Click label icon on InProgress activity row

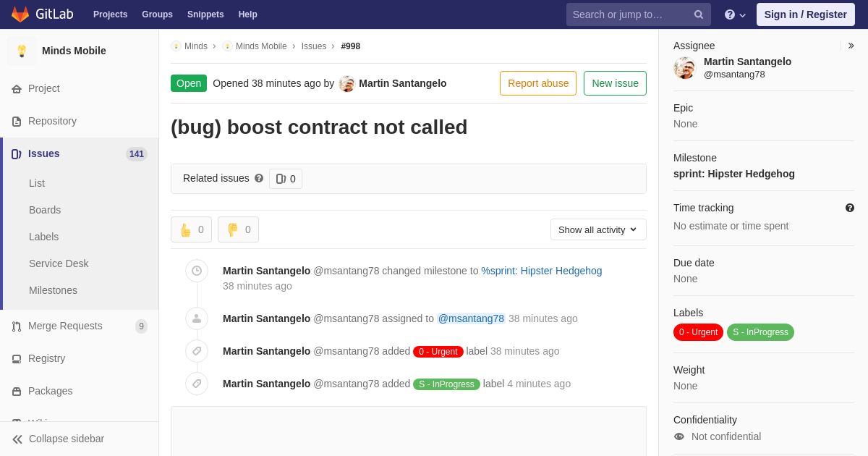[197, 384]
